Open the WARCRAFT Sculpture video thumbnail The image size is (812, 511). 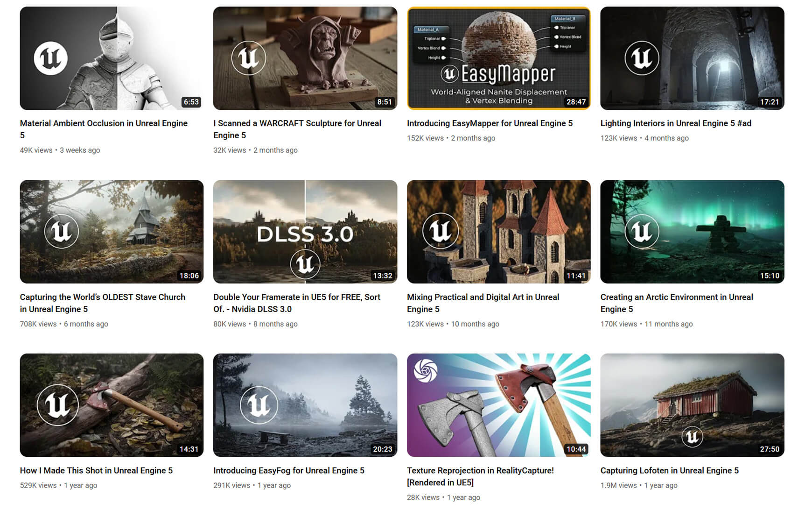click(305, 58)
